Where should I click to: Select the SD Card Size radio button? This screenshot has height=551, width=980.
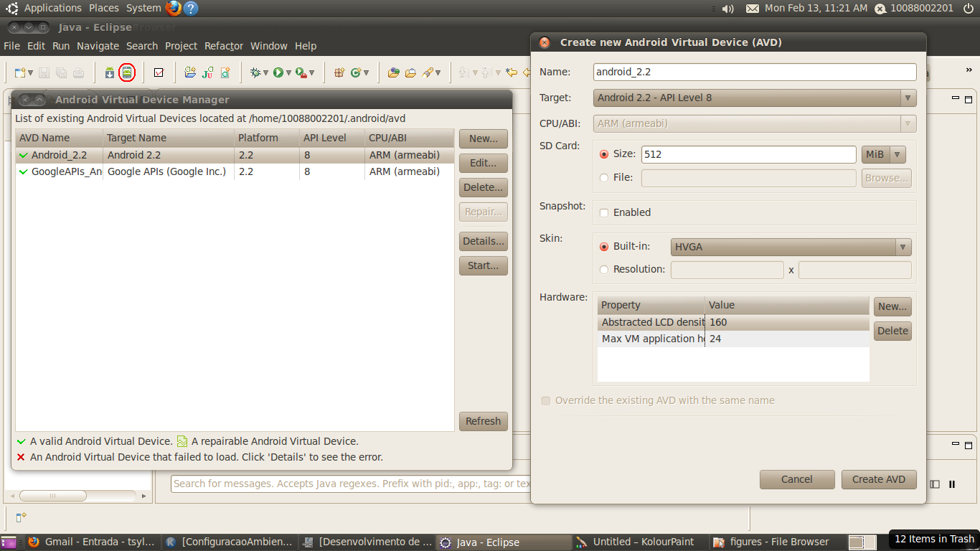(604, 154)
